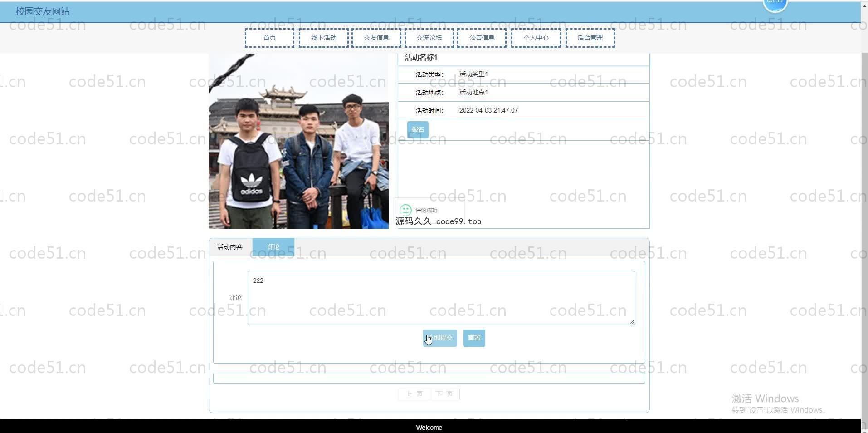Open the 交友信息 section
This screenshot has width=868, height=433.
coord(376,38)
